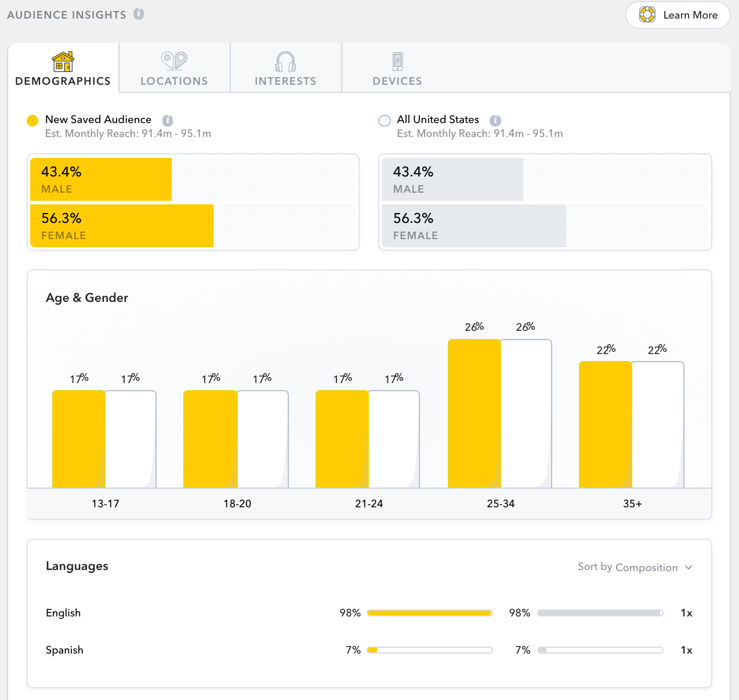
Task: Open the Audience Insights info tooltip icon
Action: pyautogui.click(x=139, y=14)
